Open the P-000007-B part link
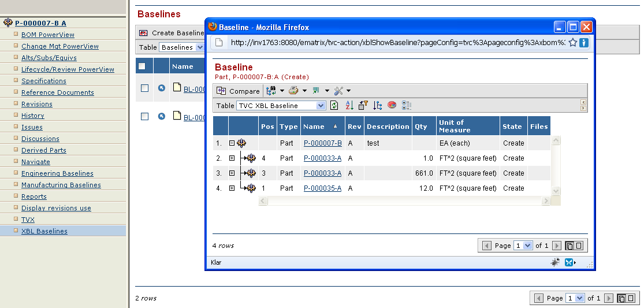644x308 pixels. (322, 143)
